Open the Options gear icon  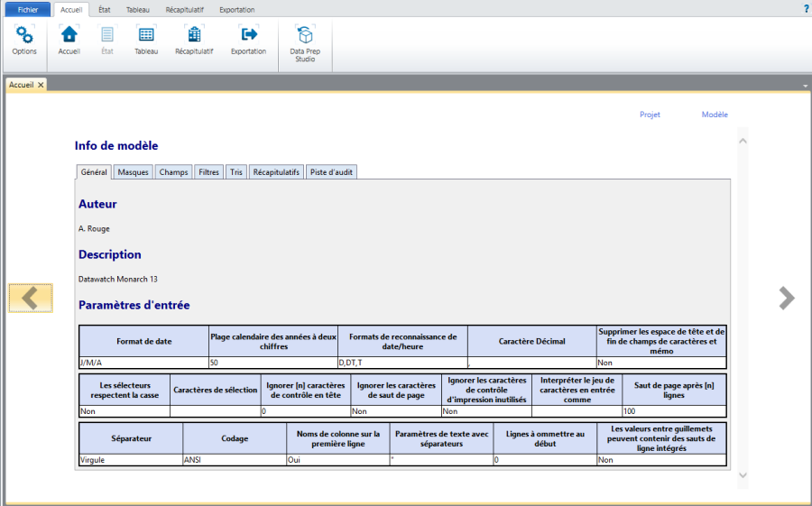[24, 36]
